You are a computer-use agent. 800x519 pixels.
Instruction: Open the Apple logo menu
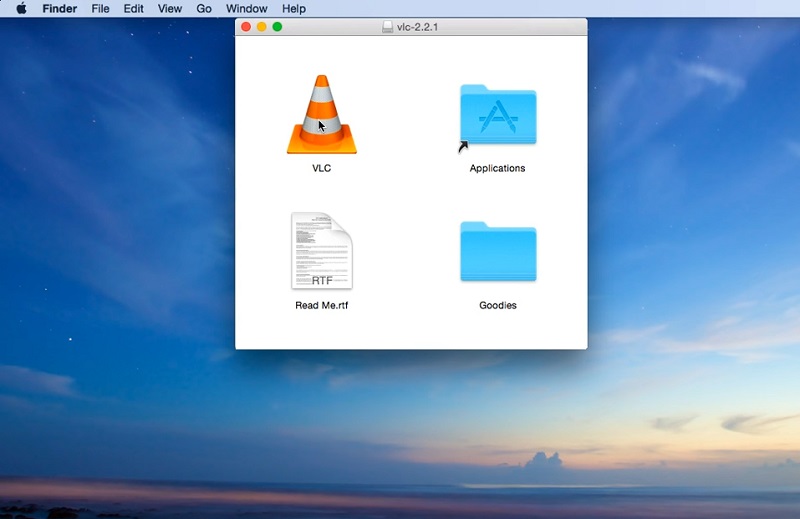[x=21, y=8]
